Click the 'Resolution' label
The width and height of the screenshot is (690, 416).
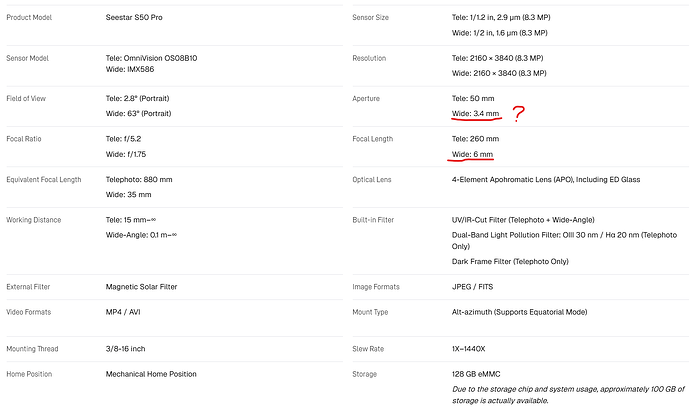click(369, 58)
